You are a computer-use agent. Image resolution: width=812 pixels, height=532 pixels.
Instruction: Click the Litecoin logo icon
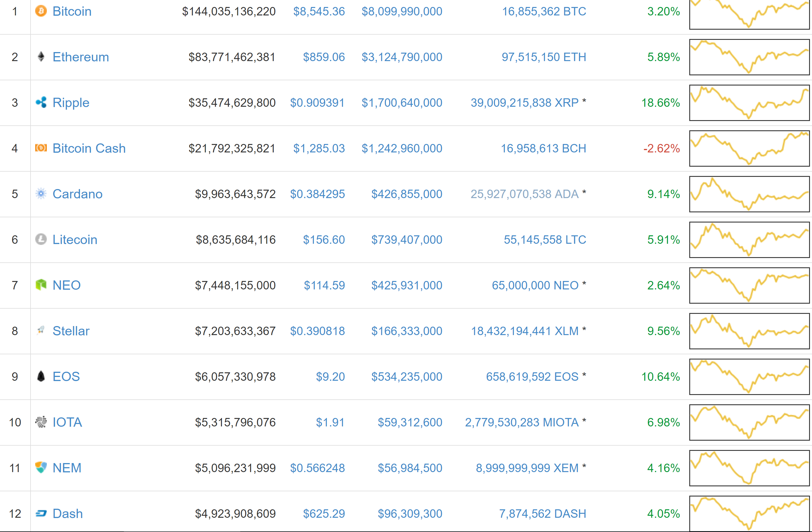[x=41, y=239]
